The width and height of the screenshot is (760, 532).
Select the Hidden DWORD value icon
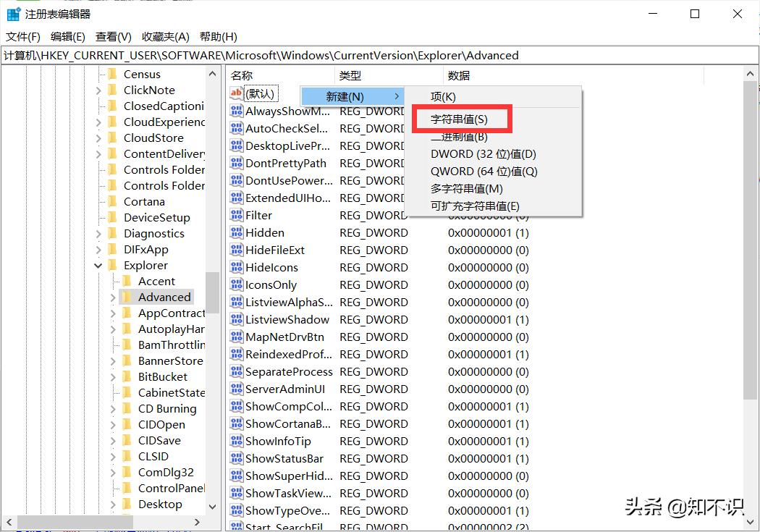237,232
